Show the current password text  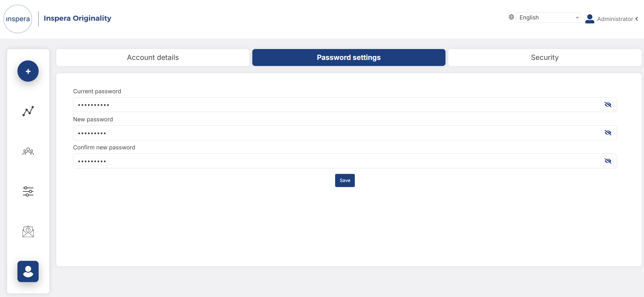pyautogui.click(x=608, y=105)
